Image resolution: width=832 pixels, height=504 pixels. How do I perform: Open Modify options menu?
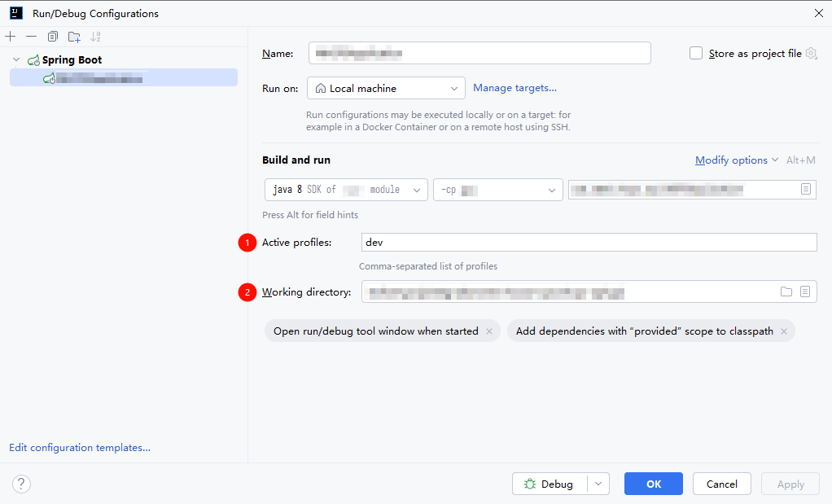coord(737,160)
